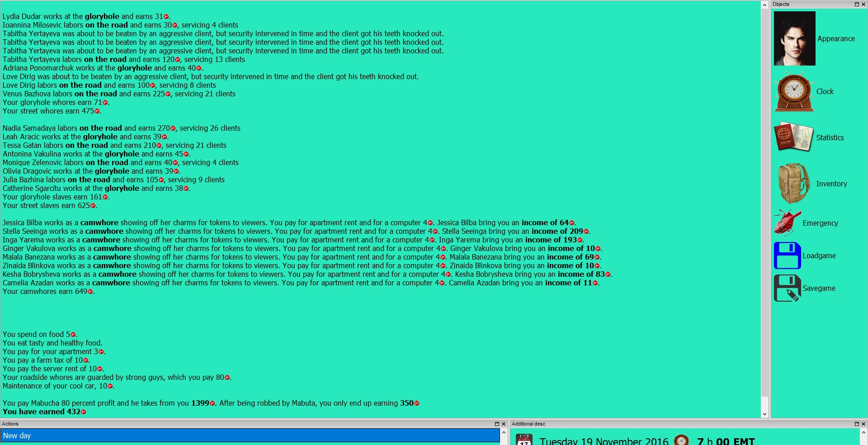The height and width of the screenshot is (445, 868).
Task: Click 'You pay for your apartment 3'
Action: tap(54, 351)
